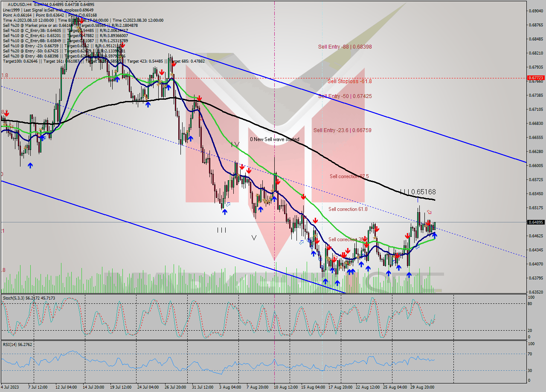Select the 'I I I 0.65168' wave label
The height and width of the screenshot is (392, 546).
point(418,192)
